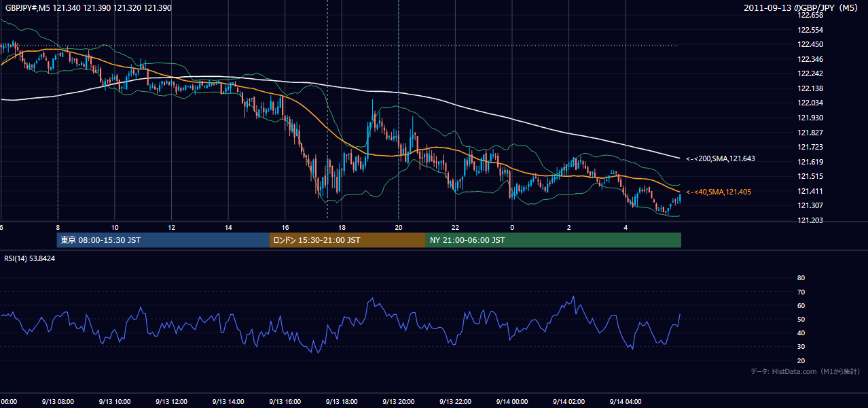
Task: Click RSI level 60 on the axis
Action: click(801, 305)
